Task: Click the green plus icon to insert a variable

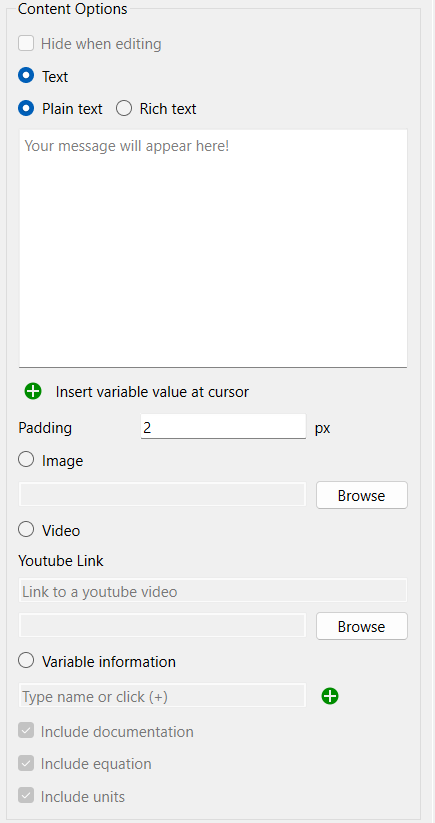Action: (x=33, y=391)
